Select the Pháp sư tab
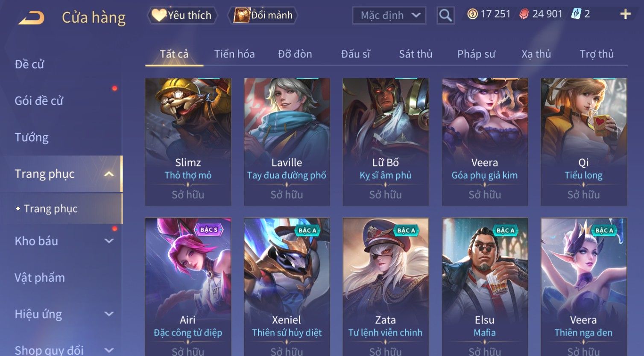This screenshot has height=356, width=644. coord(476,54)
